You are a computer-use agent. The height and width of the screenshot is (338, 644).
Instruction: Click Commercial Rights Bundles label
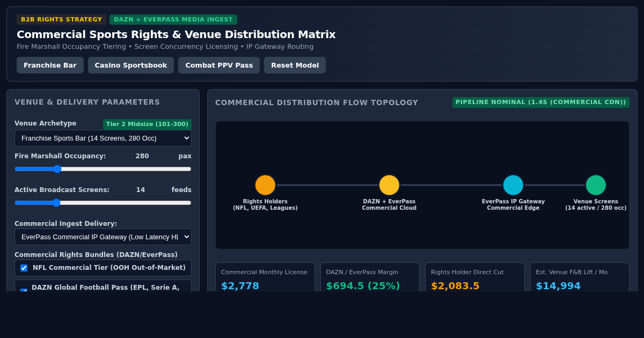[96, 255]
